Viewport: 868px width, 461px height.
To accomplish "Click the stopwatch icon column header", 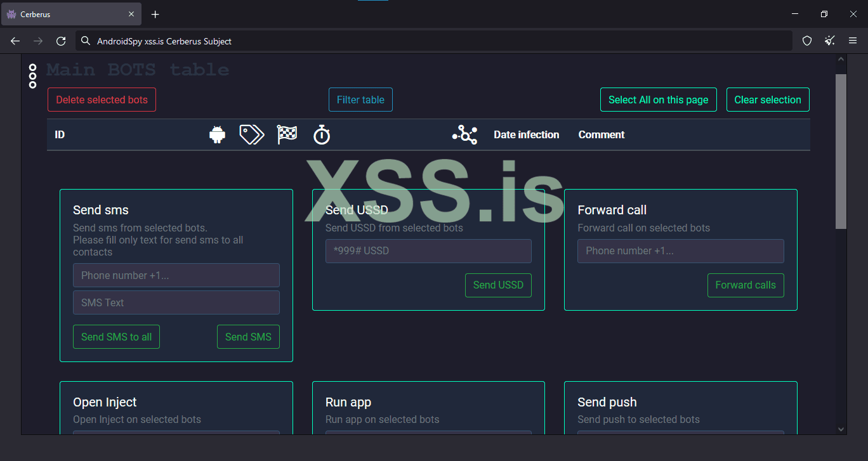I will pos(322,134).
